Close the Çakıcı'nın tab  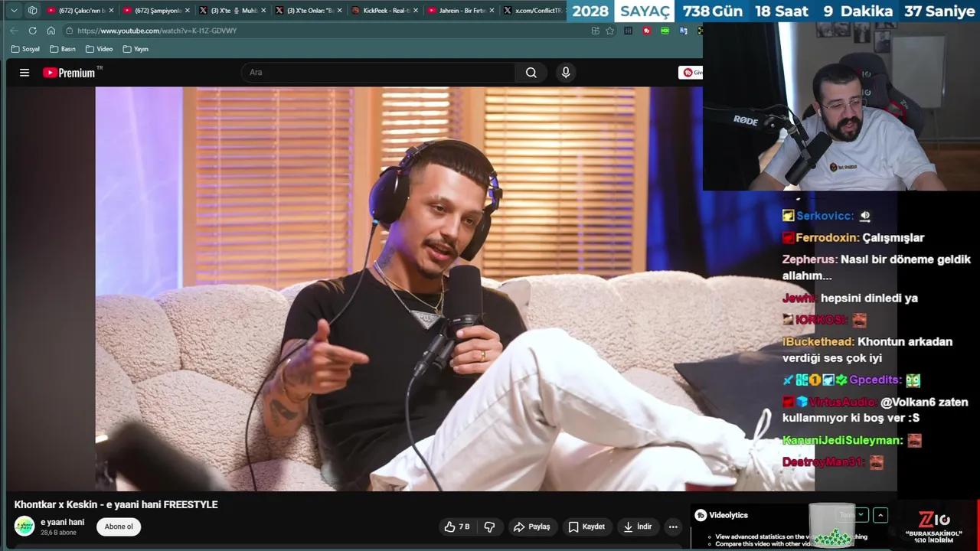(x=111, y=11)
